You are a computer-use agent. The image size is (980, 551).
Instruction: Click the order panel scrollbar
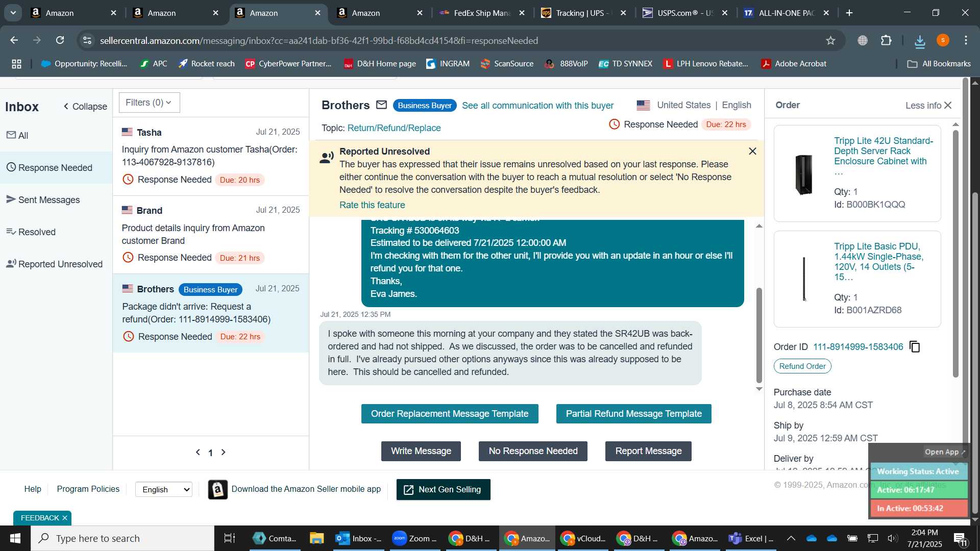tap(955, 254)
